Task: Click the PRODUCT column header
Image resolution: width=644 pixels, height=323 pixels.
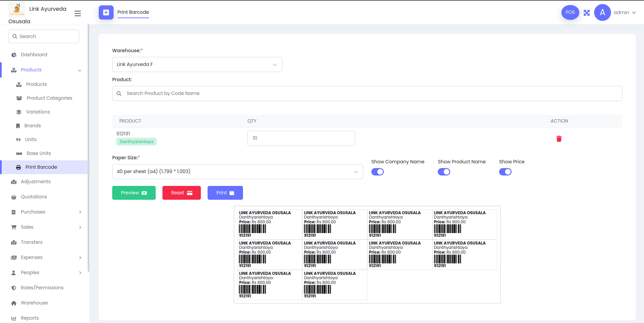Action: pyautogui.click(x=130, y=121)
